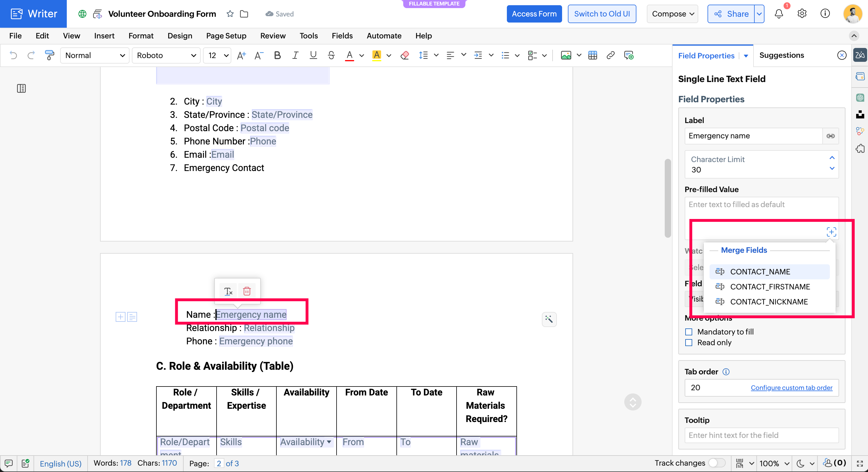This screenshot has height=472, width=868.
Task: Click the Access Form button
Action: point(534,14)
